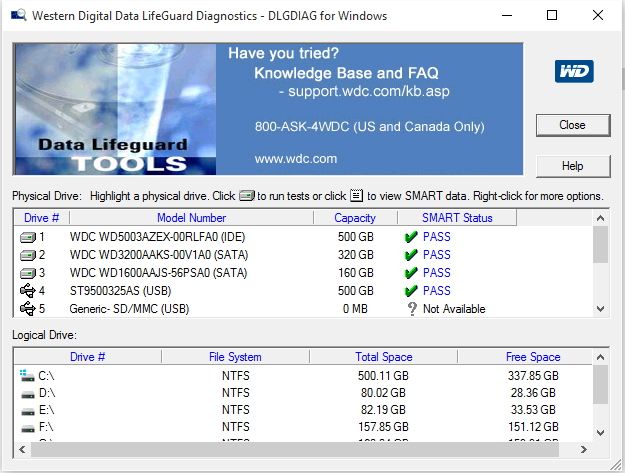Select the D:\ logical drive label
The width and height of the screenshot is (625, 473).
47,393
